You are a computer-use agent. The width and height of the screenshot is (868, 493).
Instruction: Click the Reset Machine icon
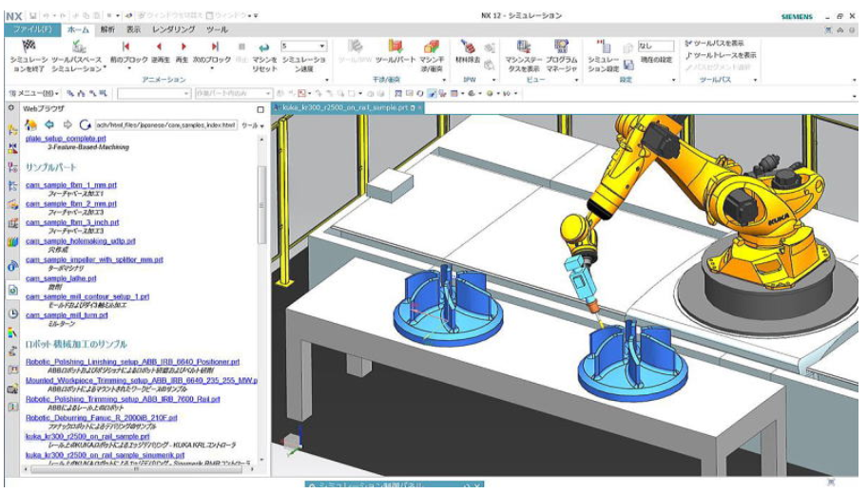[264, 47]
